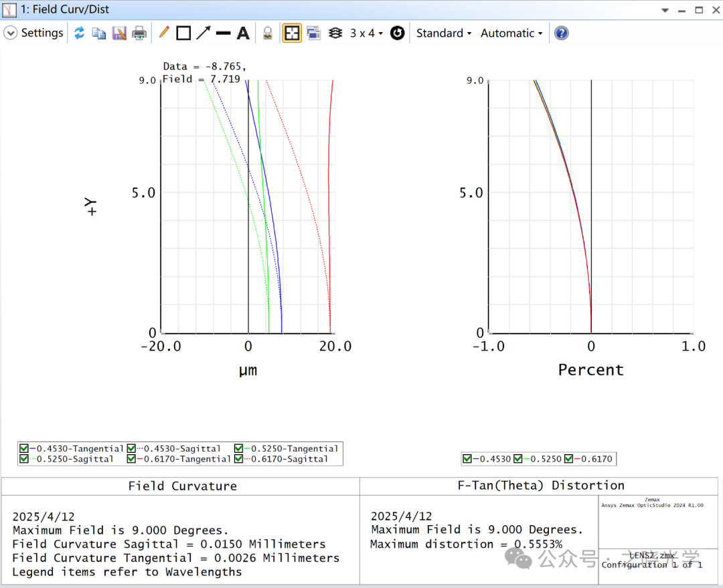Open the 3 x 4 grid dropdown
This screenshot has height=588, width=723.
(x=366, y=33)
